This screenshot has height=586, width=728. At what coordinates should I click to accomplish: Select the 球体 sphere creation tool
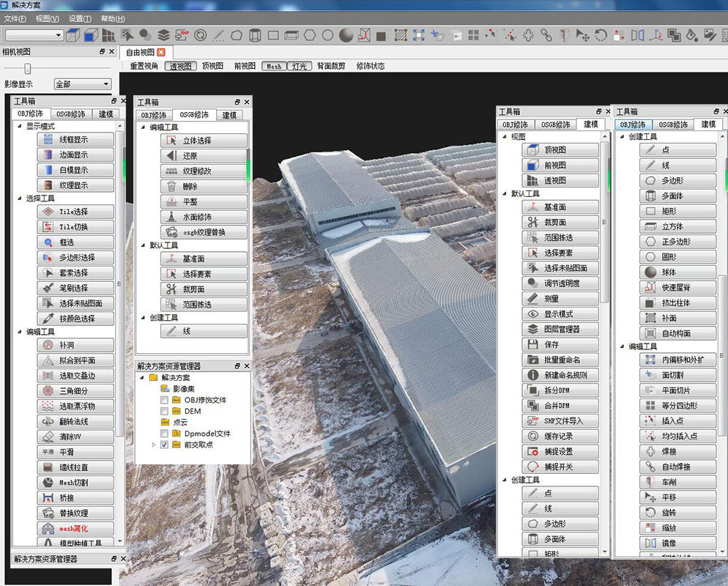677,272
